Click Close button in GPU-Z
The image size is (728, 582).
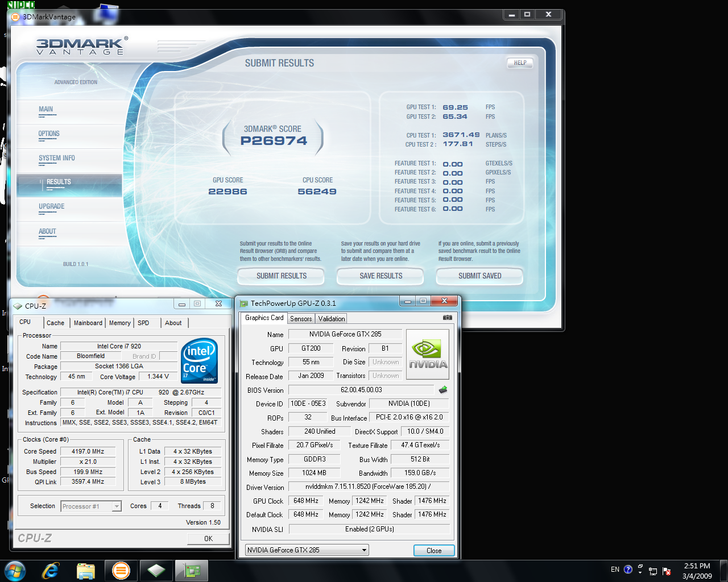click(x=434, y=550)
